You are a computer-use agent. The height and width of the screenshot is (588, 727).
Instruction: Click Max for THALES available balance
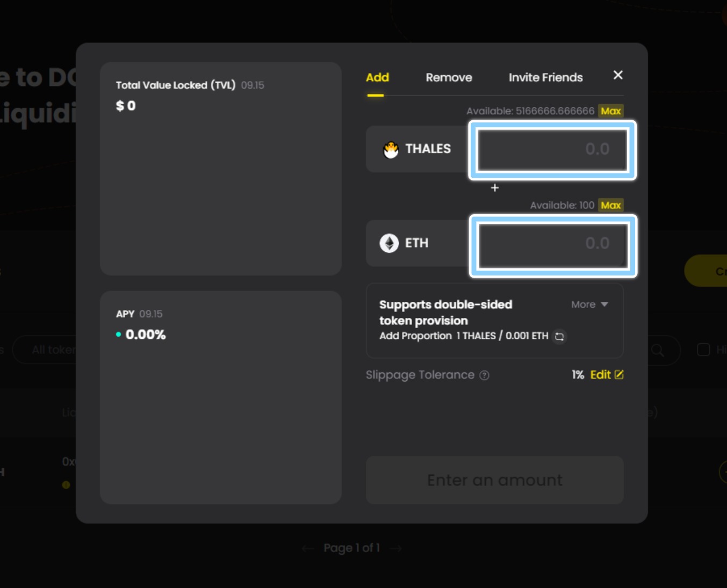point(611,111)
